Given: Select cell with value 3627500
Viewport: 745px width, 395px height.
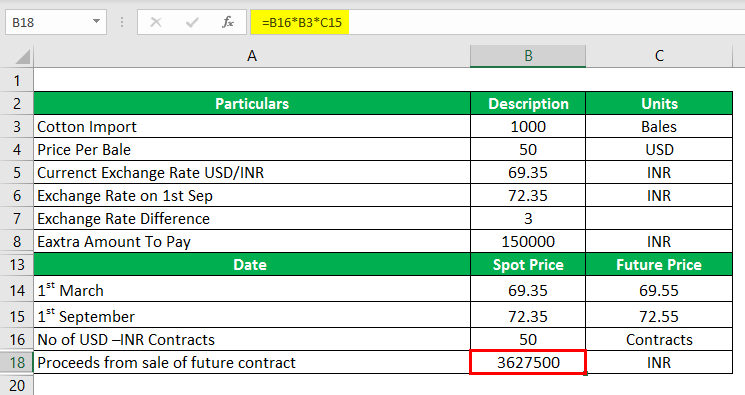Looking at the screenshot, I should pyautogui.click(x=528, y=362).
